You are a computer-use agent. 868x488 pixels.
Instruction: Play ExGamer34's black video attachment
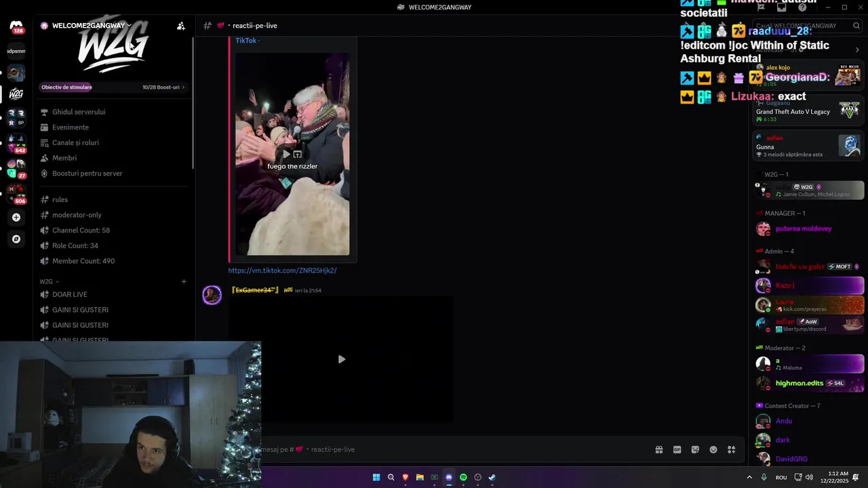click(x=341, y=359)
